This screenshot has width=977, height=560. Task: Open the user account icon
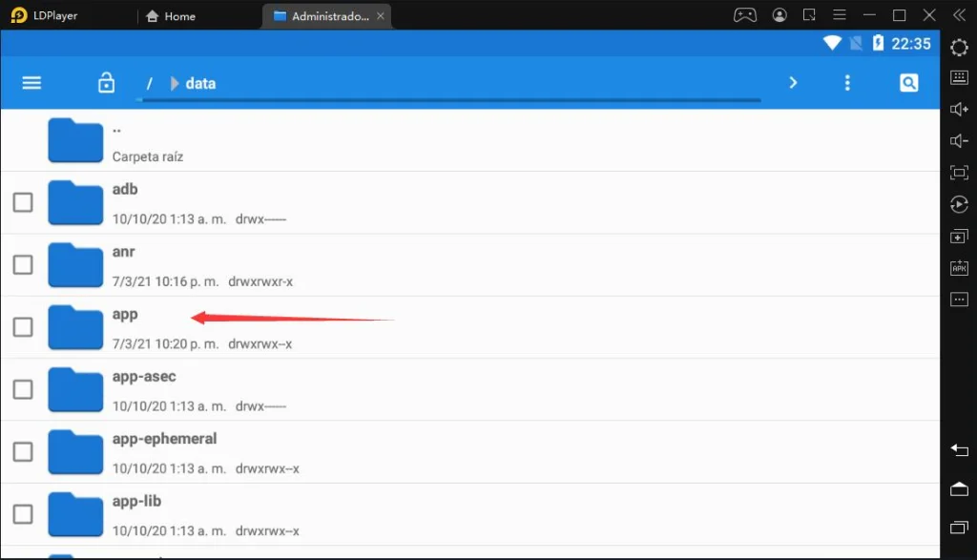pyautogui.click(x=779, y=15)
